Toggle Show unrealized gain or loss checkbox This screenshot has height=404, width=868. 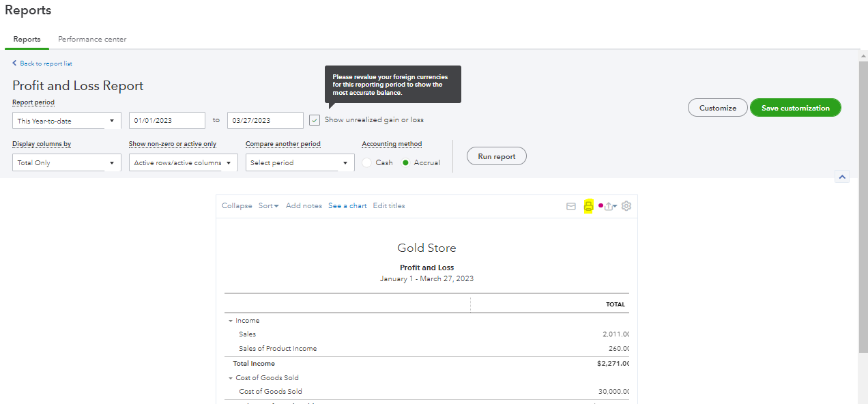315,120
